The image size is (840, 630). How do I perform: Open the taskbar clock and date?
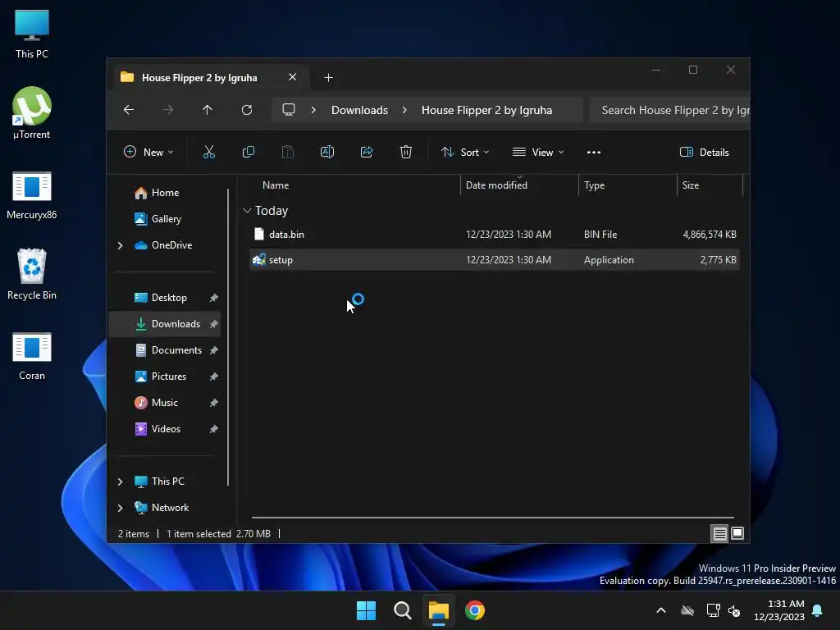(779, 610)
